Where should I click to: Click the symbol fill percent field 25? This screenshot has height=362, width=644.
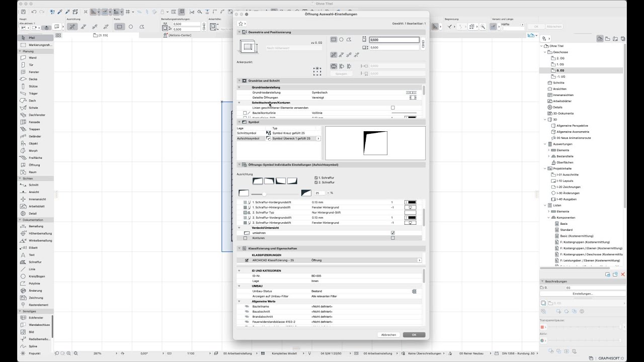coord(319,193)
